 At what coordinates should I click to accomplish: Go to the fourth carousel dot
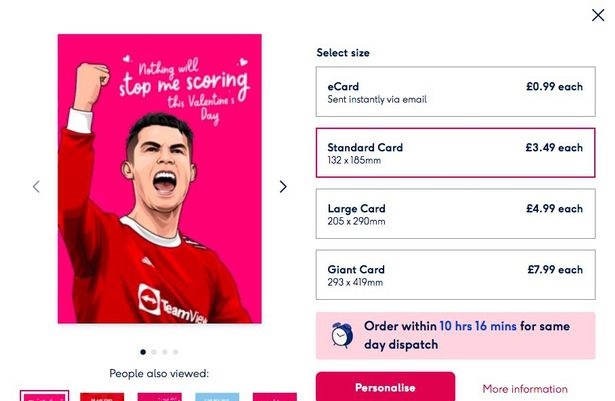pos(175,352)
